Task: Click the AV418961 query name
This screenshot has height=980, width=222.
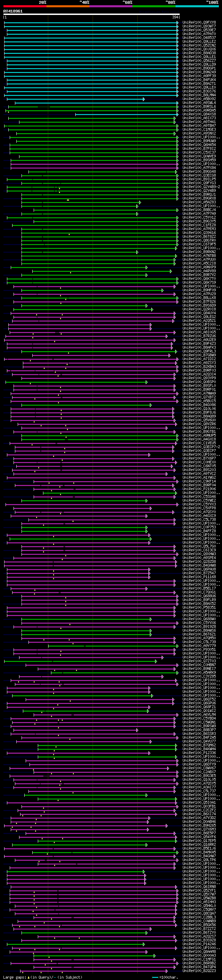Action: 13,11
